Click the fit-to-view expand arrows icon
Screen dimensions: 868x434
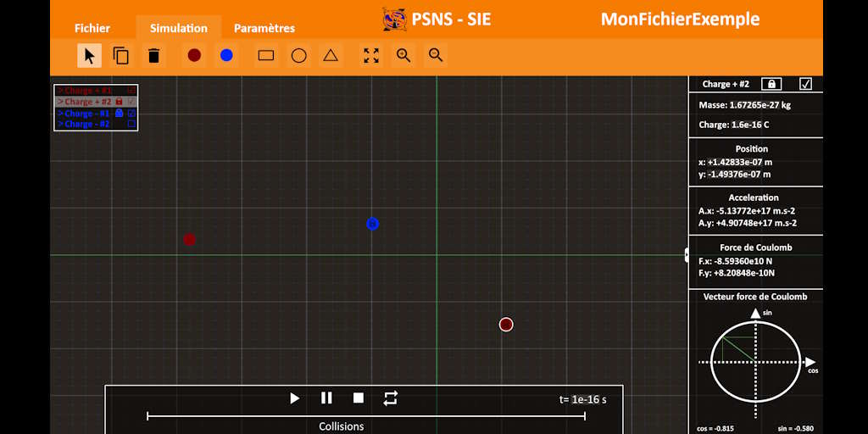pyautogui.click(x=371, y=55)
